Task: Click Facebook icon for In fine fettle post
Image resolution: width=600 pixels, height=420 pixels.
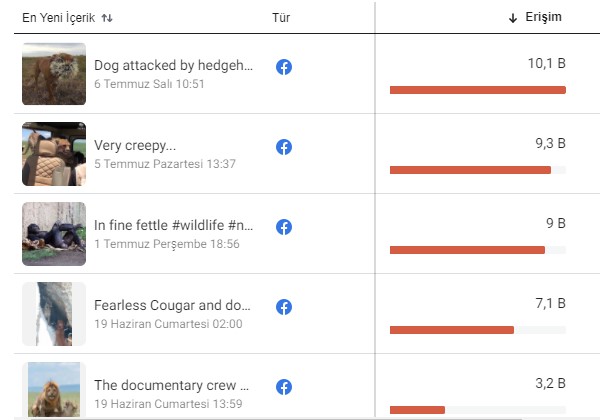Action: coord(284,227)
